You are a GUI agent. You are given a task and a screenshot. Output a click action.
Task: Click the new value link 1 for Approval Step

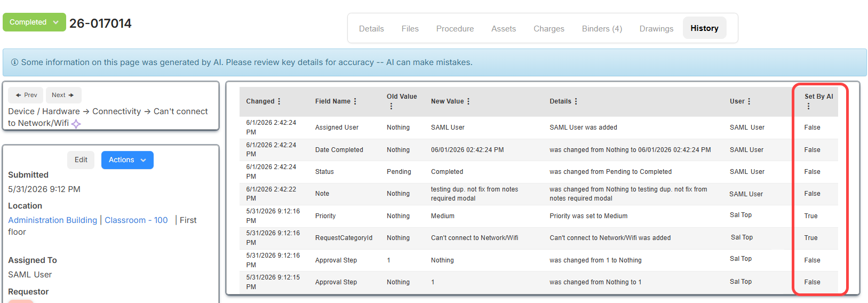pos(433,282)
